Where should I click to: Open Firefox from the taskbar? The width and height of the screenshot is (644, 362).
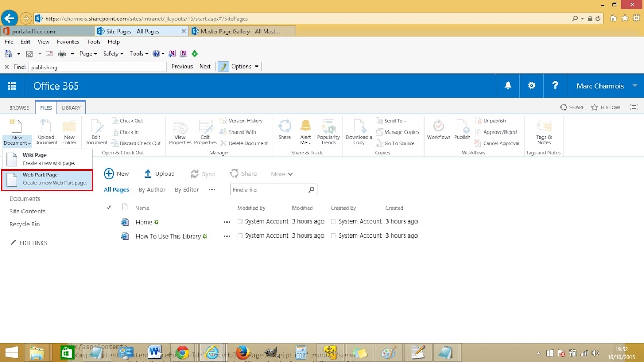click(x=242, y=352)
